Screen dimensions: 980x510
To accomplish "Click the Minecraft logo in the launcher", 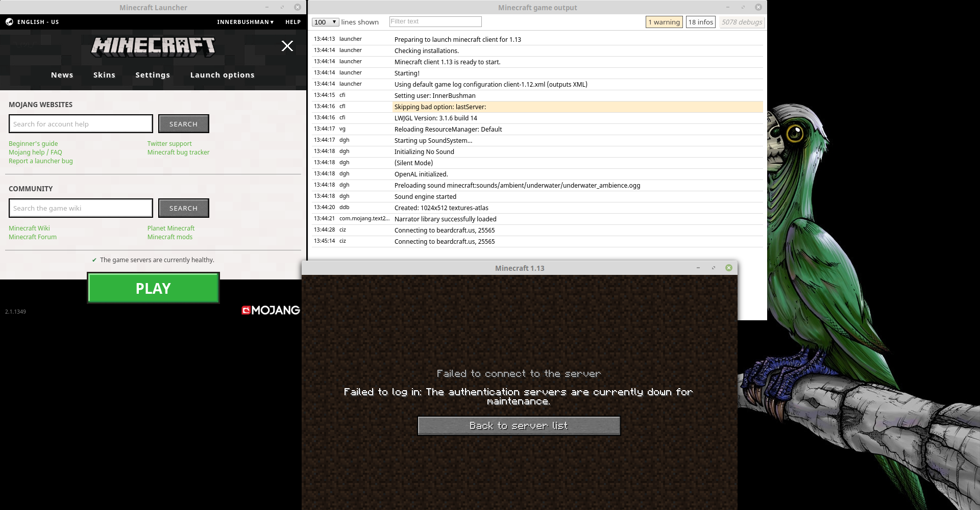I will tap(153, 46).
